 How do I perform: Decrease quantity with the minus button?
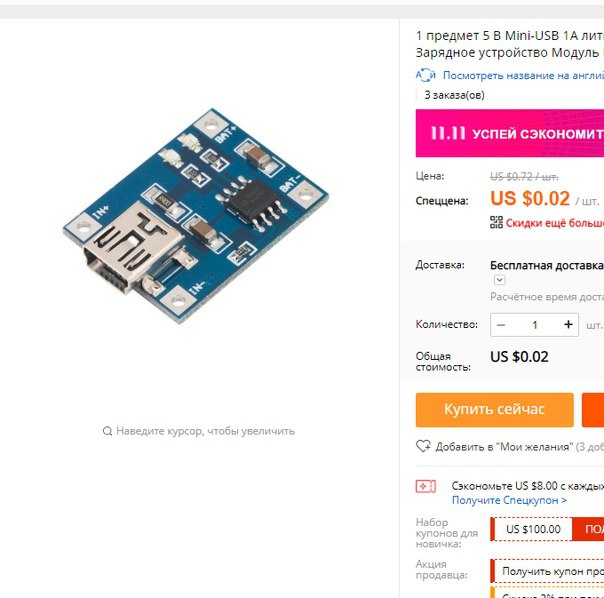pos(501,325)
